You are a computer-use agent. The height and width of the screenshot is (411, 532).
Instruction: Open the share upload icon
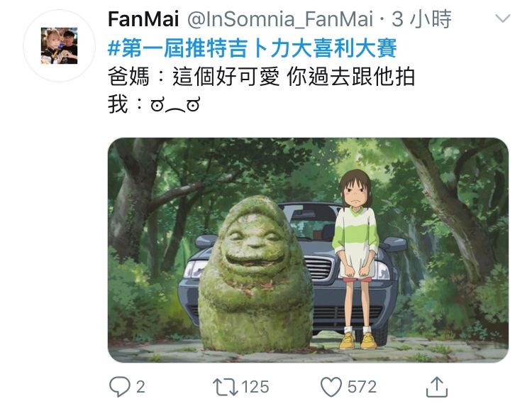click(x=437, y=387)
